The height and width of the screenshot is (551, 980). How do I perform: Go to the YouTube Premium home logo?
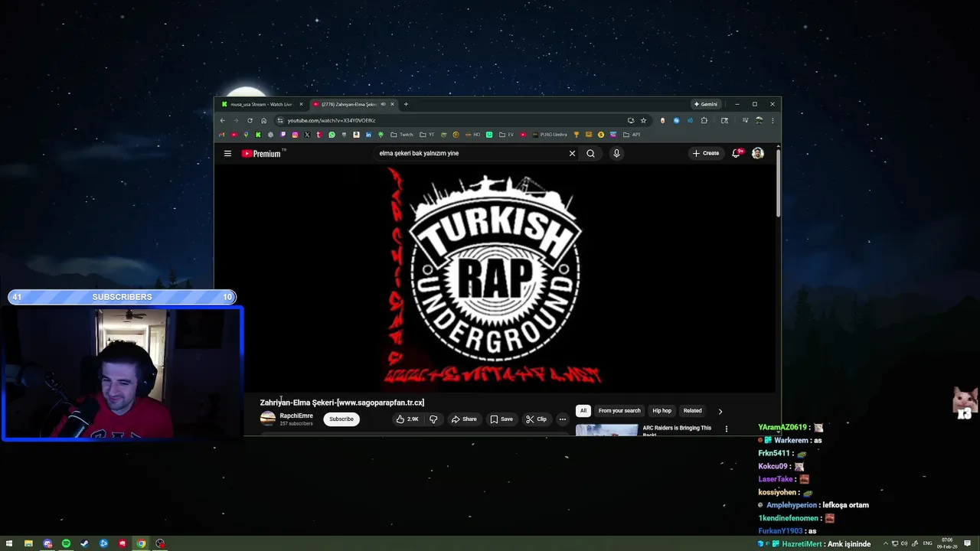click(x=263, y=154)
